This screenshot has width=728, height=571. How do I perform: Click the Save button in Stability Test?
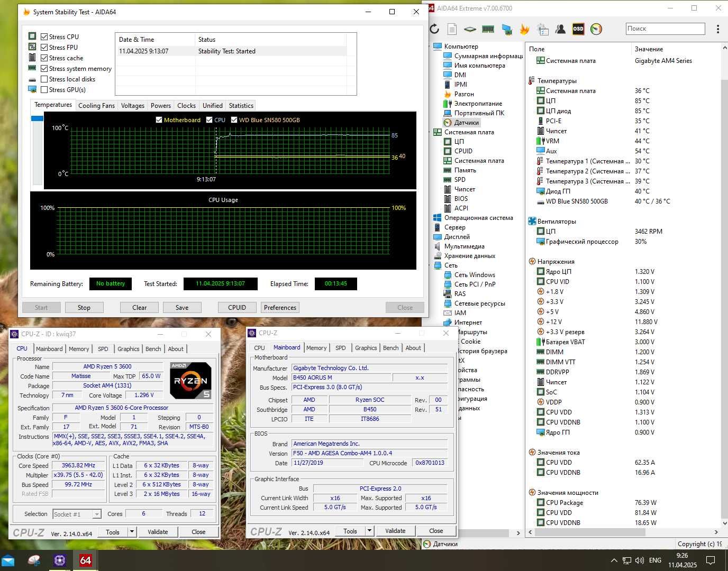(x=182, y=308)
